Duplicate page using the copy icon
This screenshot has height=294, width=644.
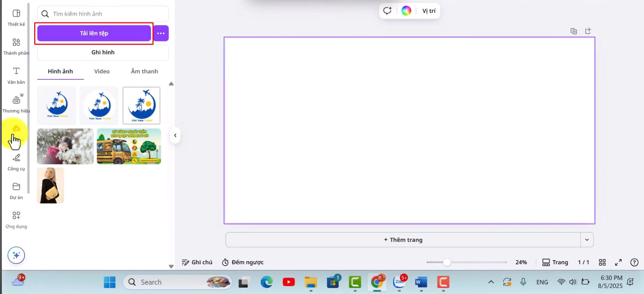tap(573, 31)
